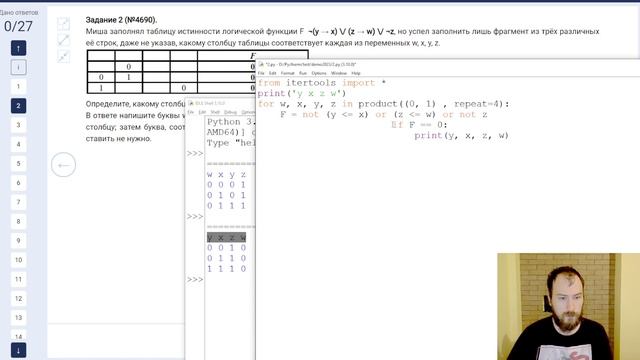Image resolution: width=640 pixels, height=360 pixels.
Task: Click shell output row '1 1 1 0'
Action: [x=227, y=269]
